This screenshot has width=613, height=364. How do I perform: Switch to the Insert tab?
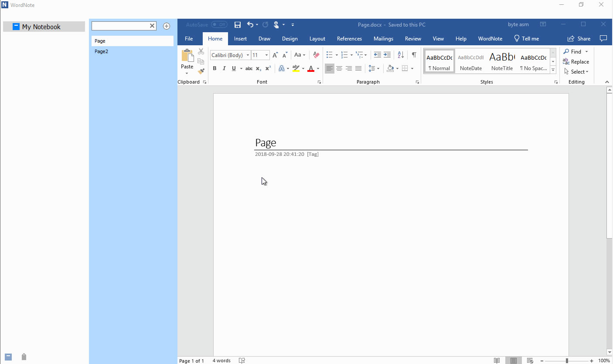pyautogui.click(x=240, y=39)
